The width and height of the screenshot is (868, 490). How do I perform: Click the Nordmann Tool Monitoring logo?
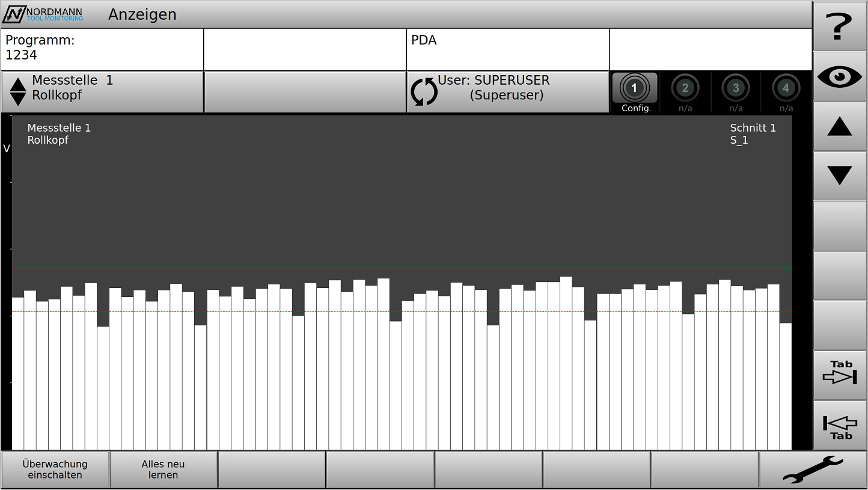point(43,14)
